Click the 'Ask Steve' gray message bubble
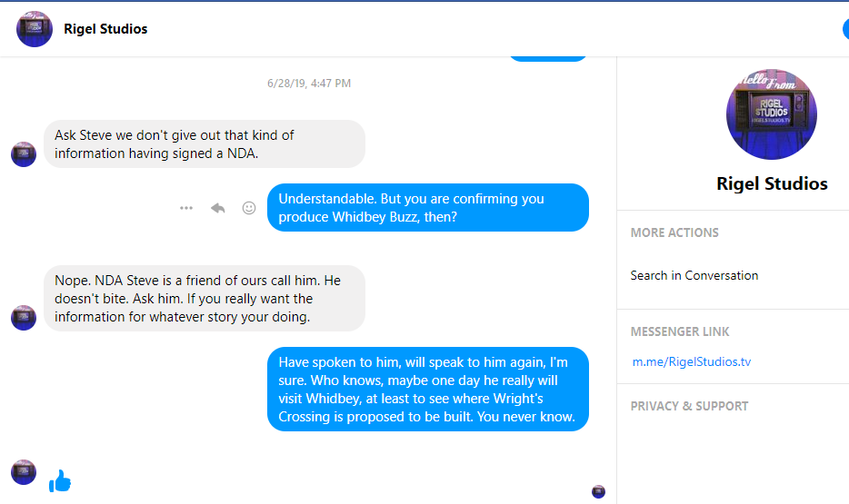 pyautogui.click(x=205, y=144)
